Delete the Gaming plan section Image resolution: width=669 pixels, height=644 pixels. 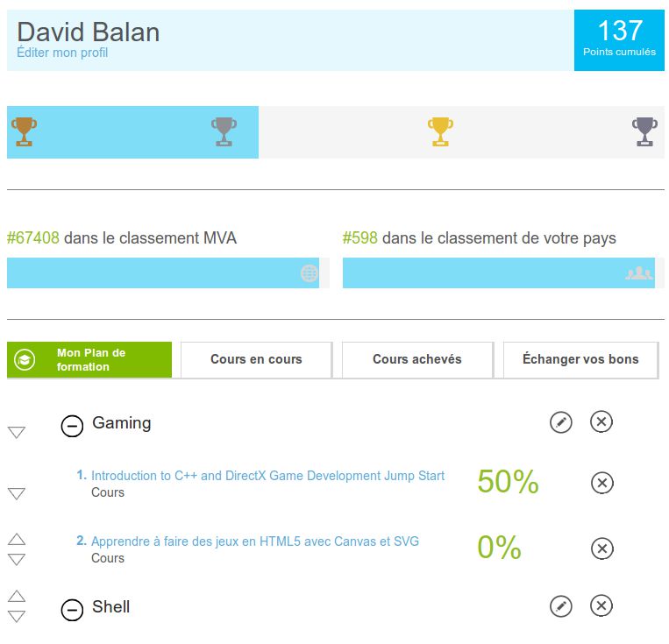pyautogui.click(x=601, y=421)
